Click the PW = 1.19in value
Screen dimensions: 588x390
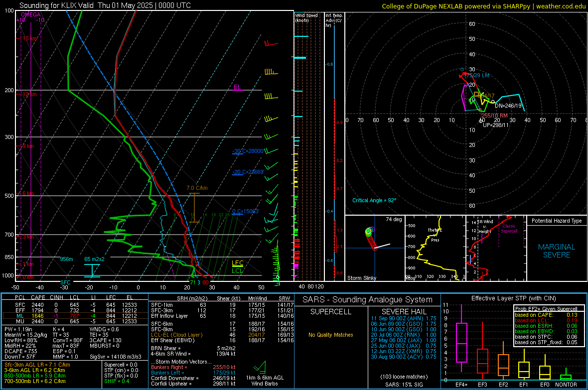pyautogui.click(x=18, y=329)
